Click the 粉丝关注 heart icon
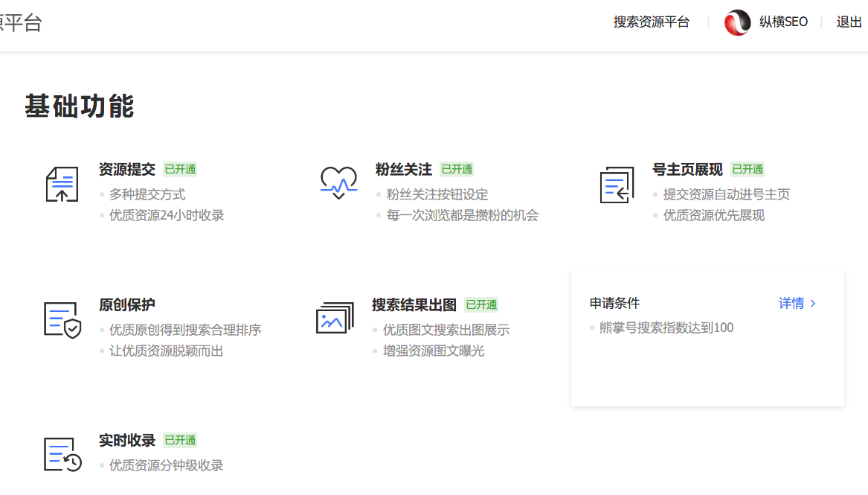Image resolution: width=868 pixels, height=495 pixels. (338, 182)
